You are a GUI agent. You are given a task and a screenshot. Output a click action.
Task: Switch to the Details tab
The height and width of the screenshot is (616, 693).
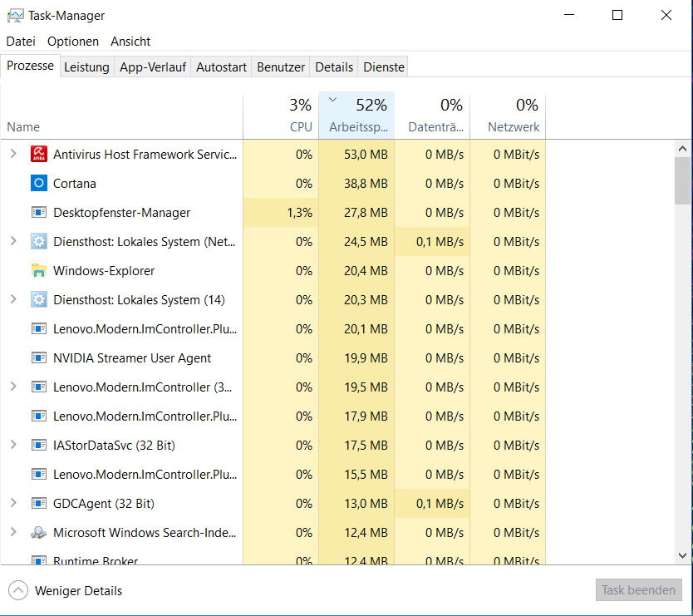pyautogui.click(x=334, y=67)
